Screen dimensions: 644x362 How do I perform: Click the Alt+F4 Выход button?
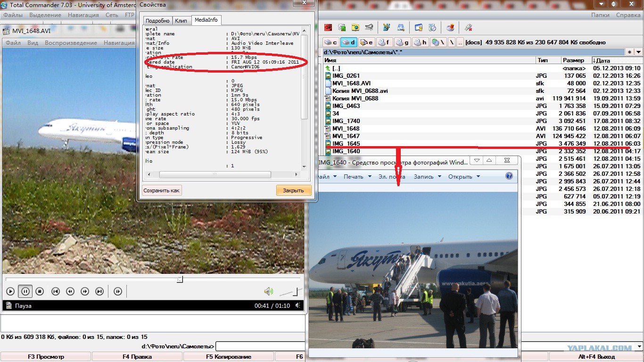click(x=596, y=357)
